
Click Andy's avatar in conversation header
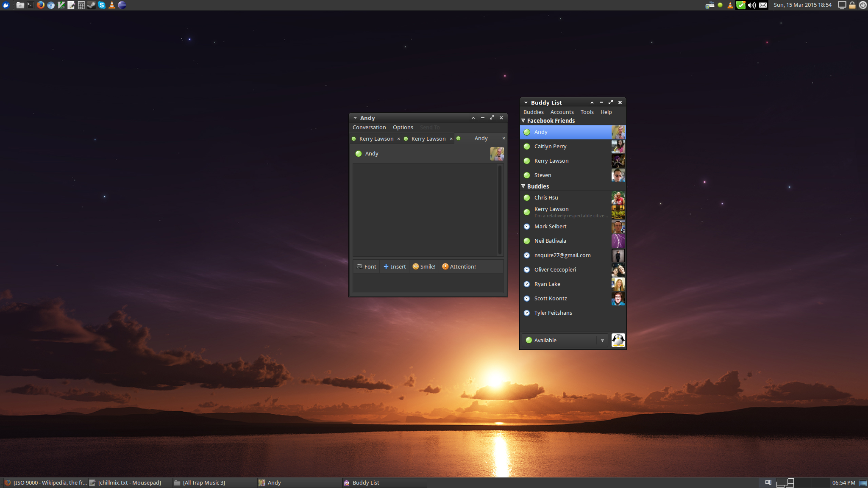(x=497, y=154)
